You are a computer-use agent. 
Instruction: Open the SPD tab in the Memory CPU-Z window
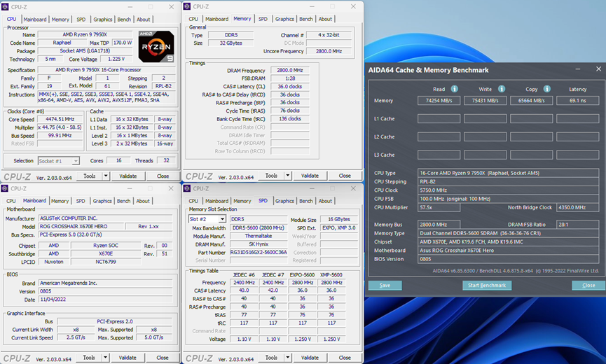coord(263,19)
